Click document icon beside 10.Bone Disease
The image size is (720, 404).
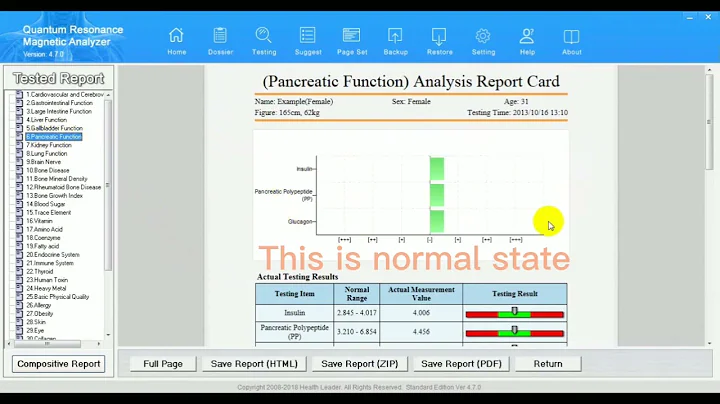(19, 170)
